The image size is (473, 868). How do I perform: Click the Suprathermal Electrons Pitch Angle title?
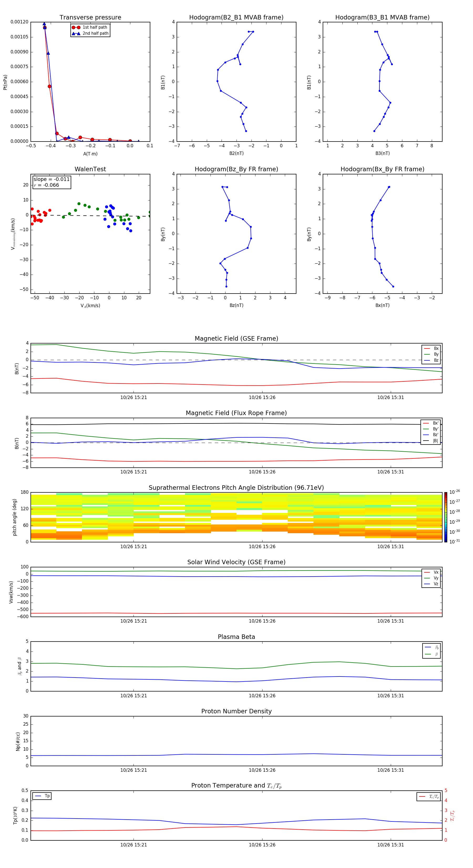(236, 488)
